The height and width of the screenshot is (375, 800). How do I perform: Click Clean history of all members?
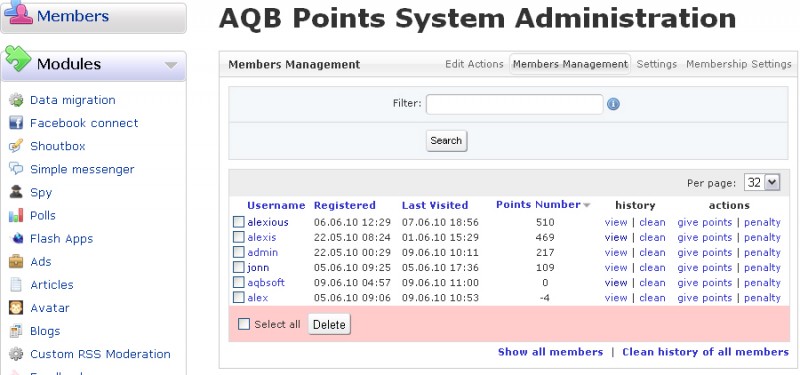pyautogui.click(x=705, y=352)
